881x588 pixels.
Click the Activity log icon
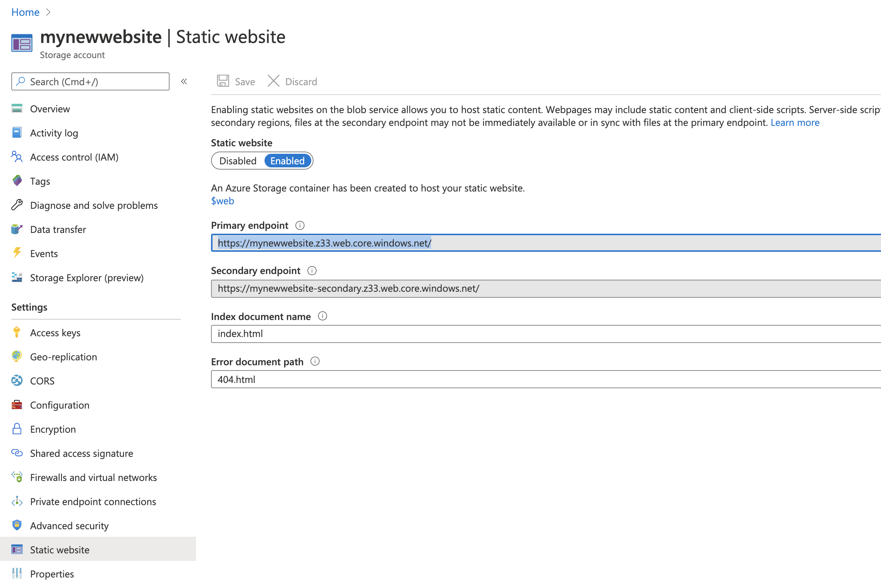click(x=17, y=133)
